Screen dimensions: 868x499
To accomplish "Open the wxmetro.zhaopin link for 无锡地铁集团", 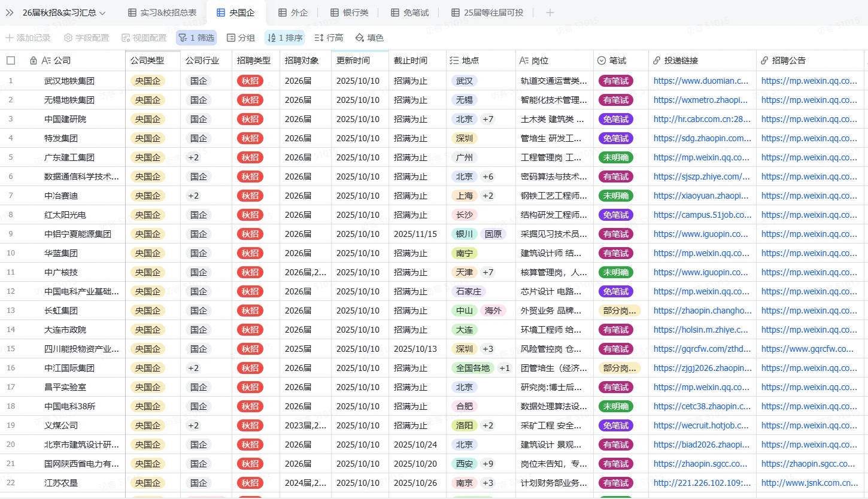I will 701,100.
